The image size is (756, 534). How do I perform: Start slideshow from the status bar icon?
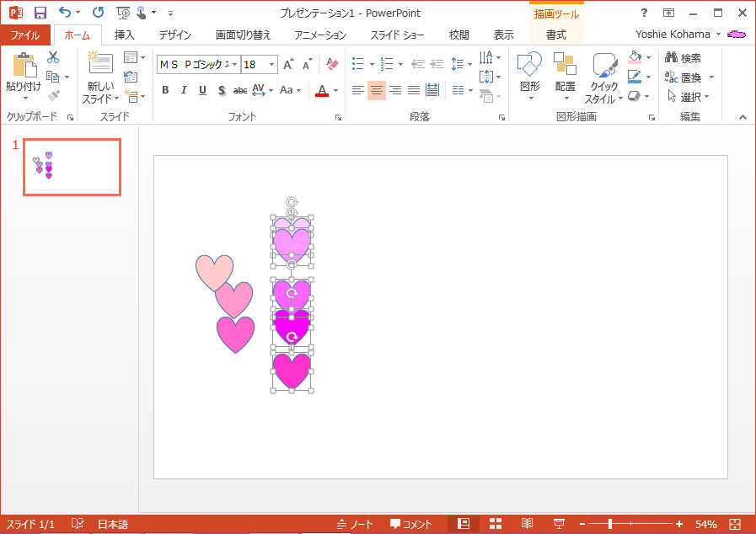pyautogui.click(x=558, y=524)
